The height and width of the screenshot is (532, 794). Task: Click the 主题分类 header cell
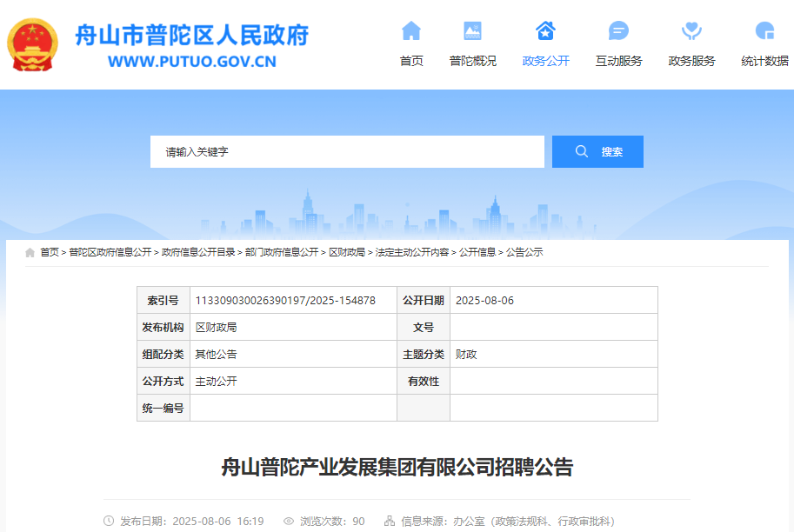(x=424, y=354)
